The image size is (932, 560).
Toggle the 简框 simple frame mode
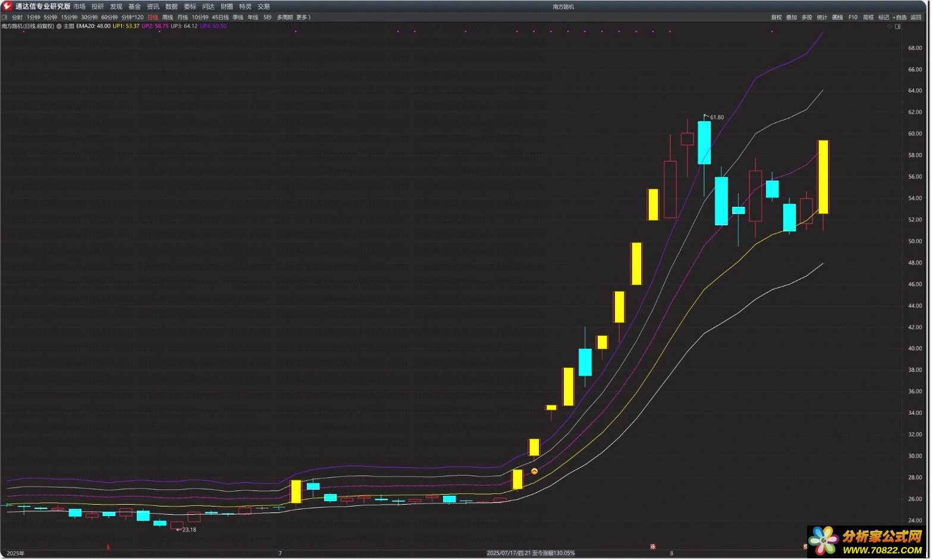click(x=868, y=17)
